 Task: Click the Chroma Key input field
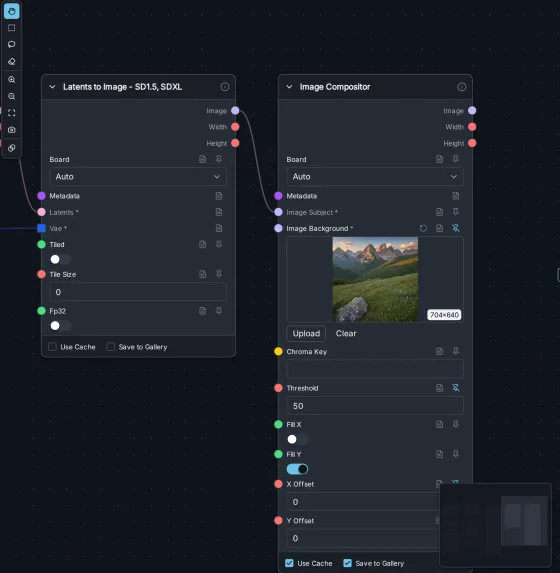tap(375, 368)
